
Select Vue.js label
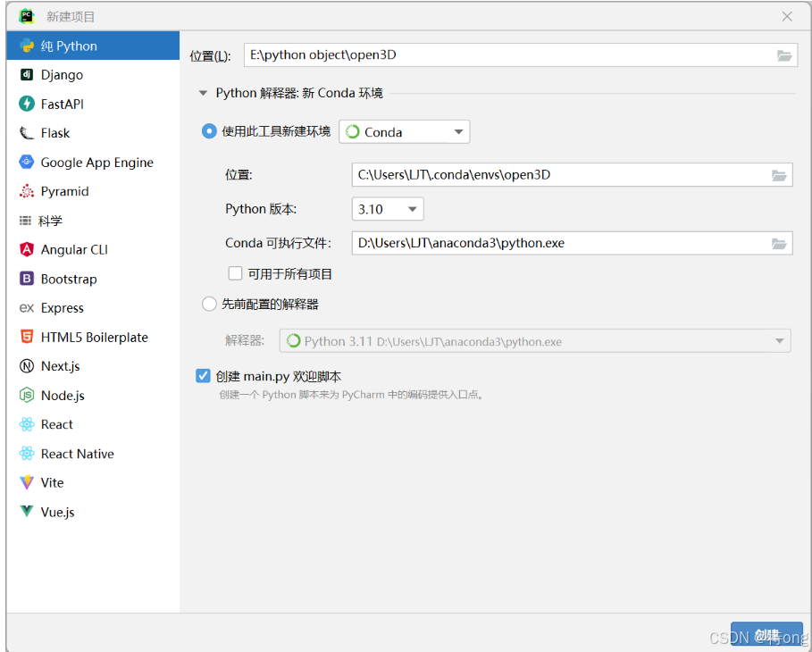tap(57, 512)
